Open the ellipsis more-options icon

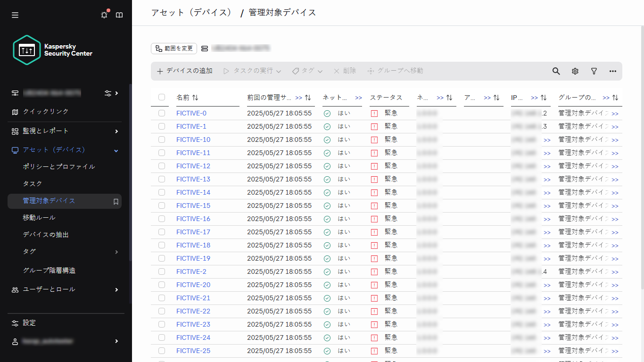pyautogui.click(x=612, y=71)
